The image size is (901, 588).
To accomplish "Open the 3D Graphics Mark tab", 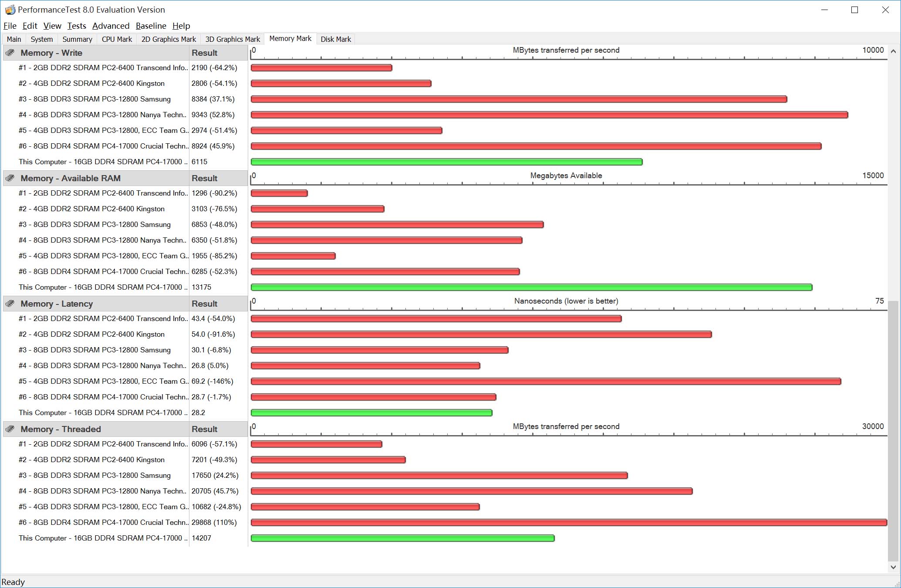I will (232, 39).
